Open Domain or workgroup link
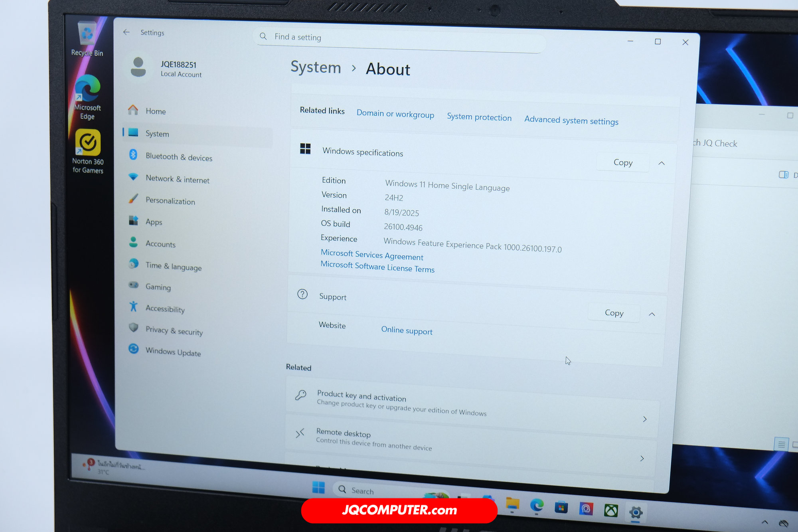The width and height of the screenshot is (798, 532). pyautogui.click(x=395, y=114)
